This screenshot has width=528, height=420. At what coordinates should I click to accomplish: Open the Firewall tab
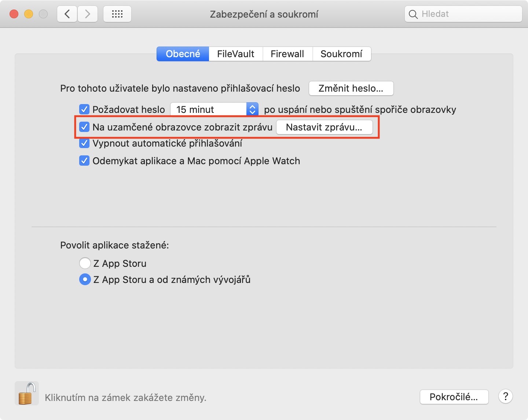[287, 54]
